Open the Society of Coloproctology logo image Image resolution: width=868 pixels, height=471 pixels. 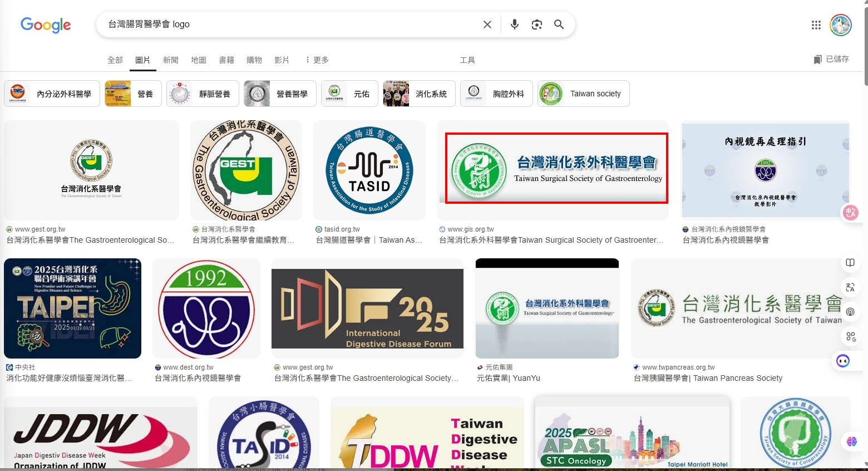796,433
